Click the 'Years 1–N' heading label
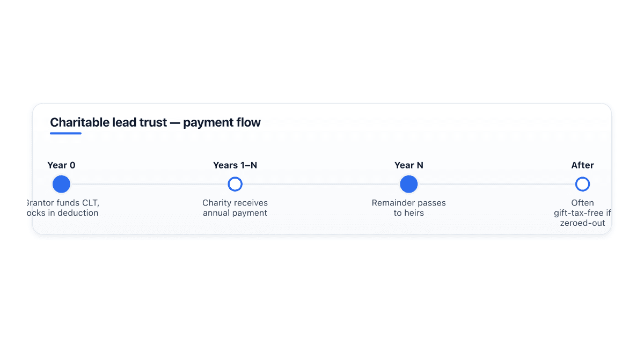The height and width of the screenshot is (338, 644). (235, 165)
